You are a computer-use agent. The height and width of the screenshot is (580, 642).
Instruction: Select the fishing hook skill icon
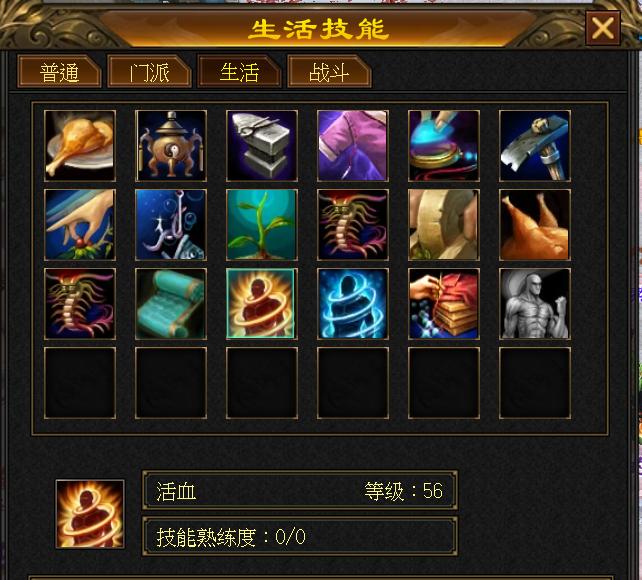click(171, 225)
